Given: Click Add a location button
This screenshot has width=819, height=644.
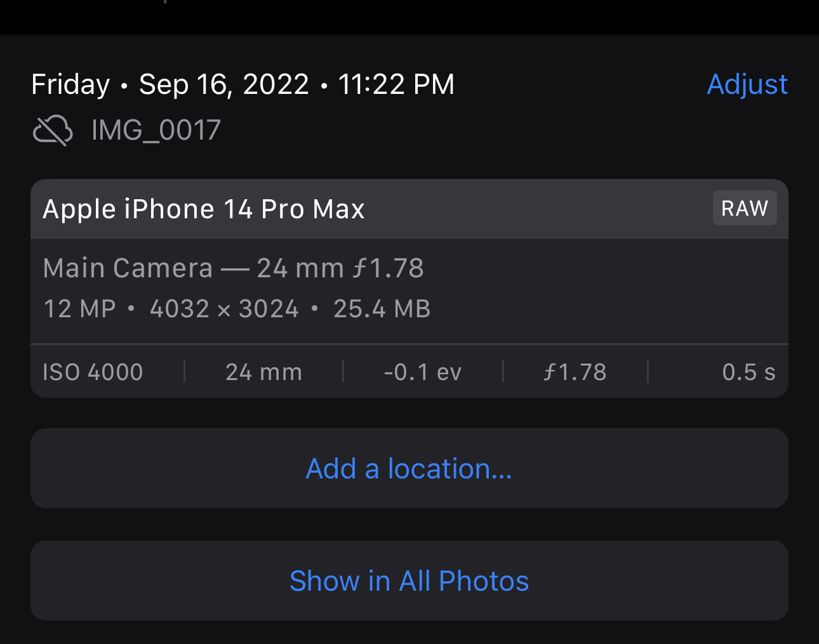Looking at the screenshot, I should tap(409, 469).
